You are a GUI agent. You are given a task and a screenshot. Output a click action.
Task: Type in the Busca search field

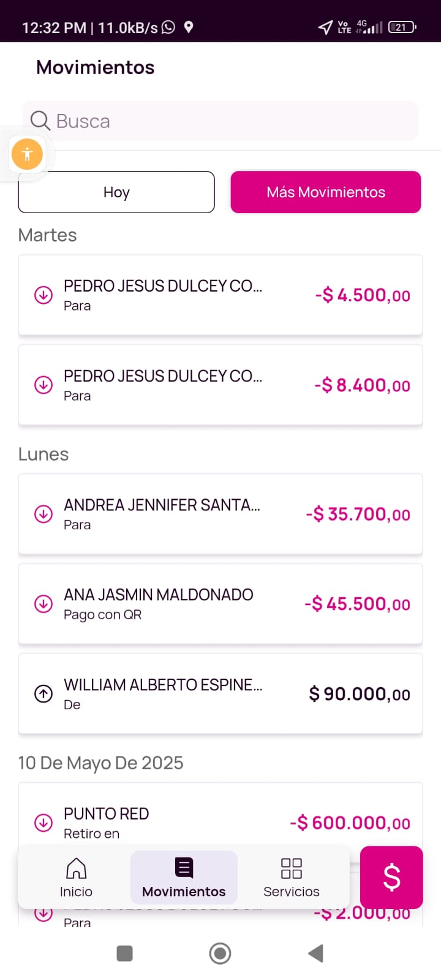[233, 121]
